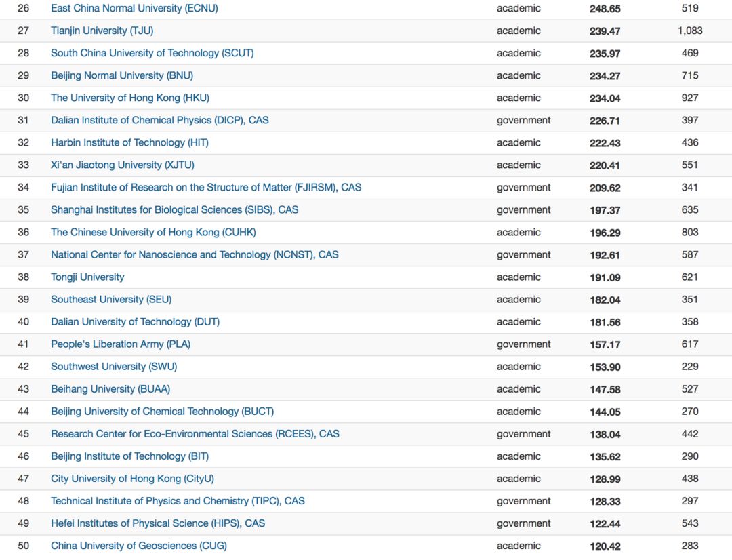Select rank number 42 for Southwest University

23,367
